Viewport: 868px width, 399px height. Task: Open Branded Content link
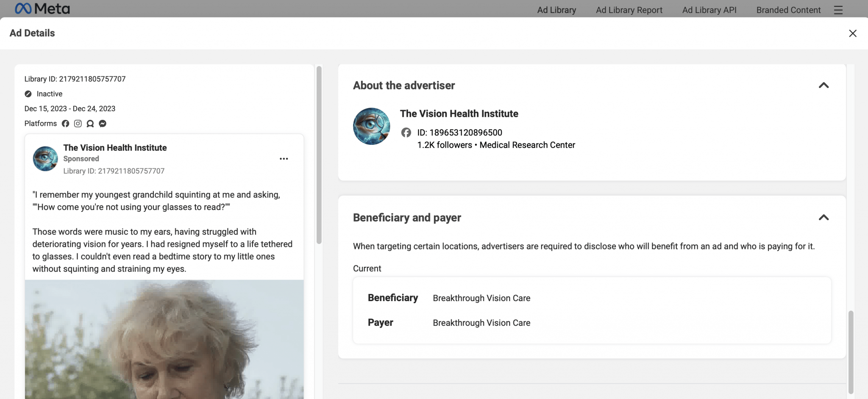(788, 10)
